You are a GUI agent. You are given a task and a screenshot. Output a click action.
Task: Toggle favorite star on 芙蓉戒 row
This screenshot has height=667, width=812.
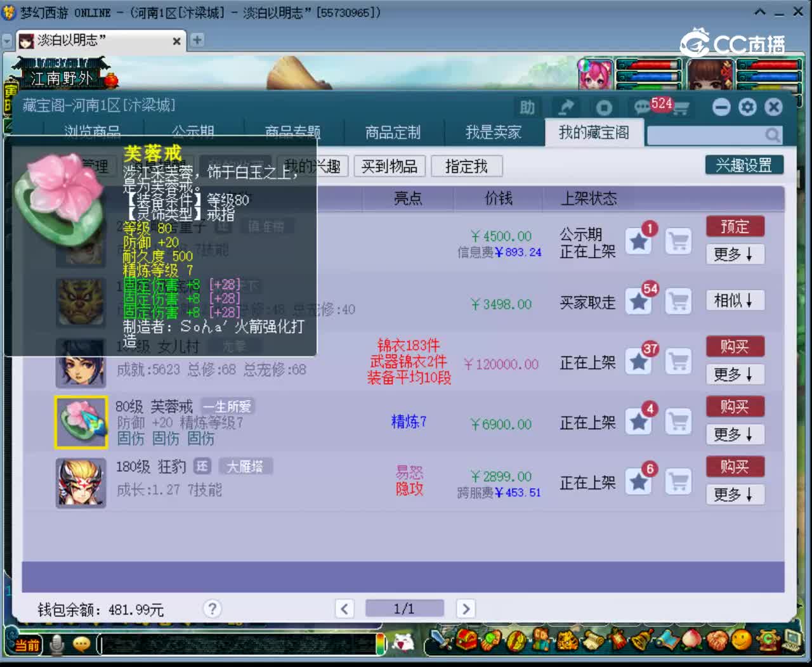[638, 422]
